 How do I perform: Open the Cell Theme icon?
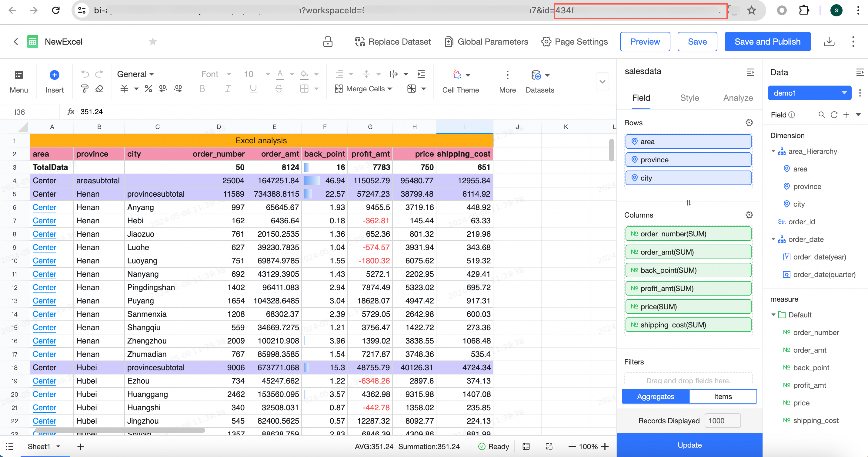(457, 75)
